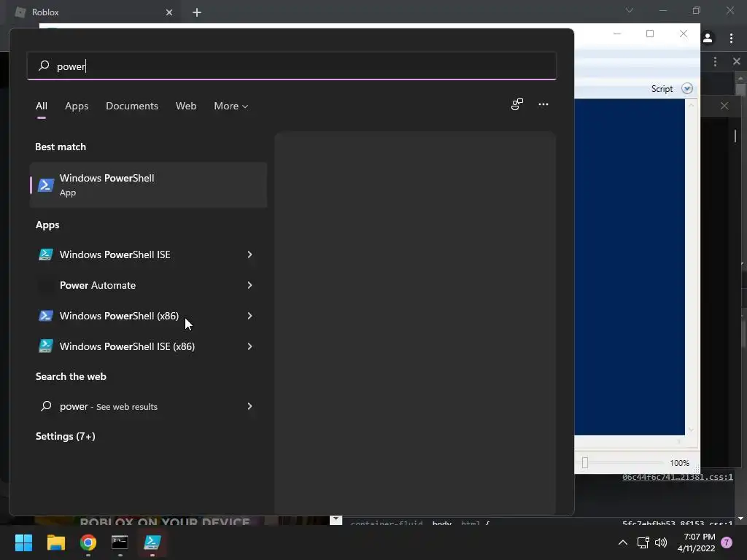
Task: Click the Windows PowerShell (x86) app icon
Action: pos(46,316)
